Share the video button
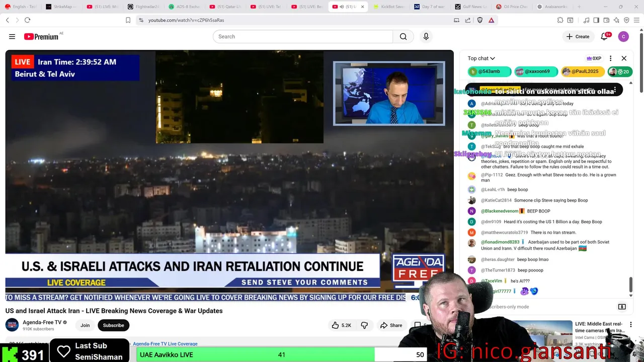Screen dimensions: 644x362 pos(391,325)
